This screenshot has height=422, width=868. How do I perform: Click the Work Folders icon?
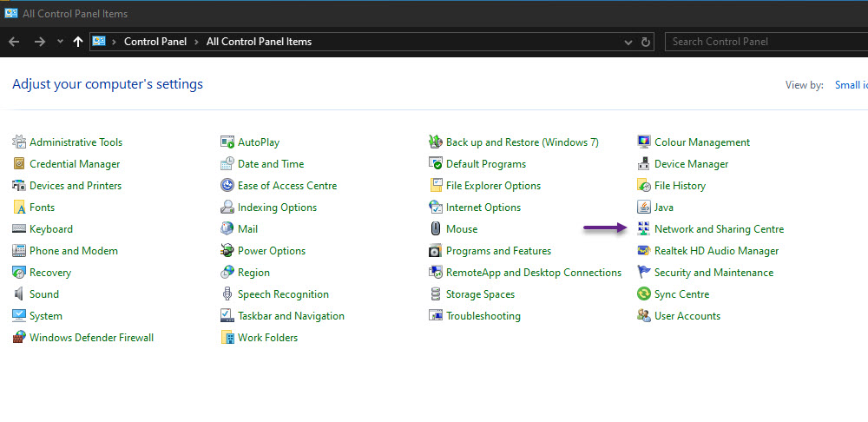point(227,337)
